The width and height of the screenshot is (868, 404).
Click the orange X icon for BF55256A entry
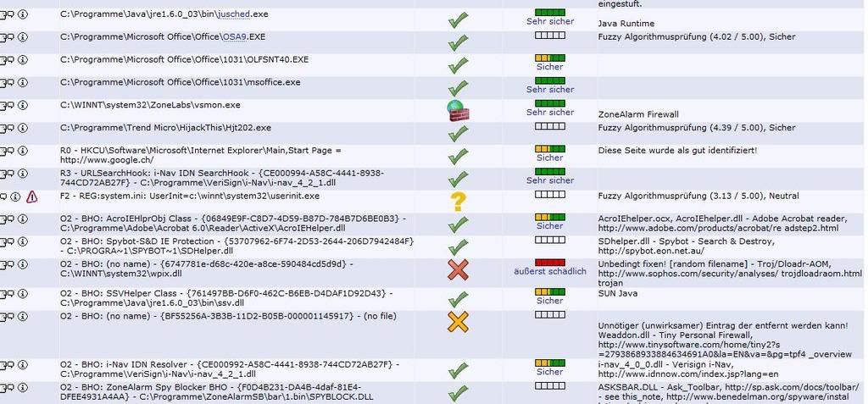[x=458, y=322]
